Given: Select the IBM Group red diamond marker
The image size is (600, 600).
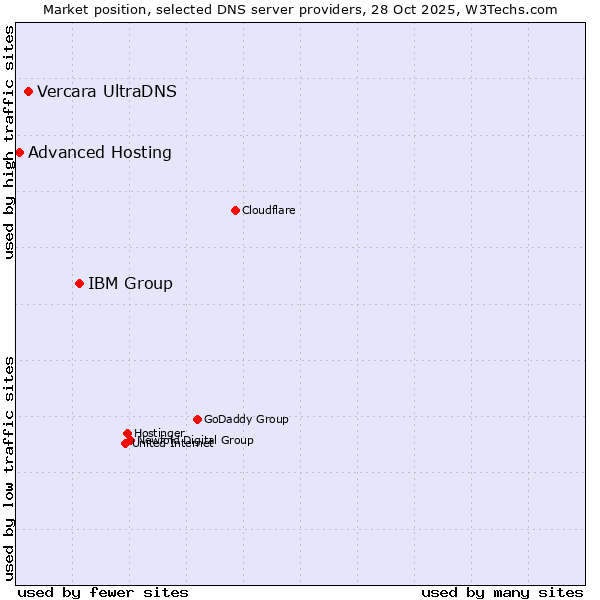Looking at the screenshot, I should click(79, 284).
